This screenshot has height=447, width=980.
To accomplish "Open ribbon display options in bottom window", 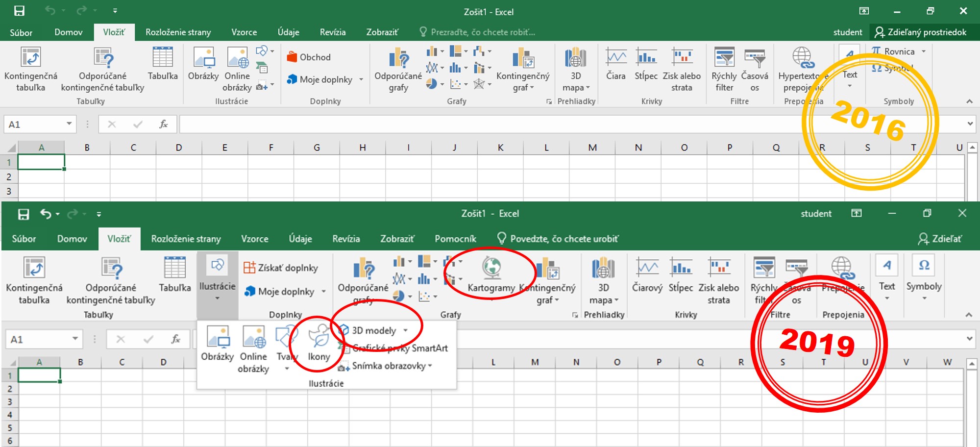I will pos(856,213).
